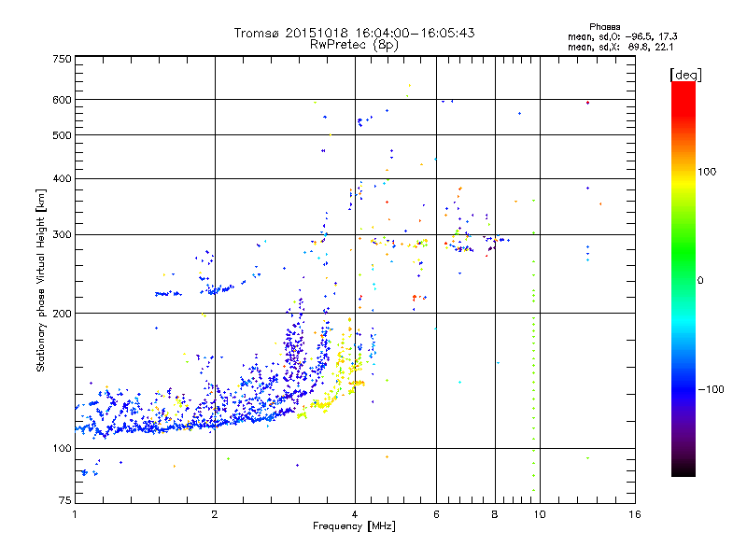Click the vertical green dotted line near 10 MHz
Screen dimensions: 747x560
533,345
